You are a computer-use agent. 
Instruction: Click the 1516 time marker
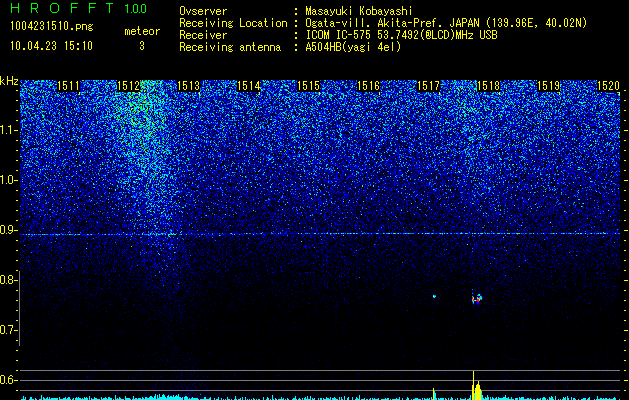tap(368, 86)
